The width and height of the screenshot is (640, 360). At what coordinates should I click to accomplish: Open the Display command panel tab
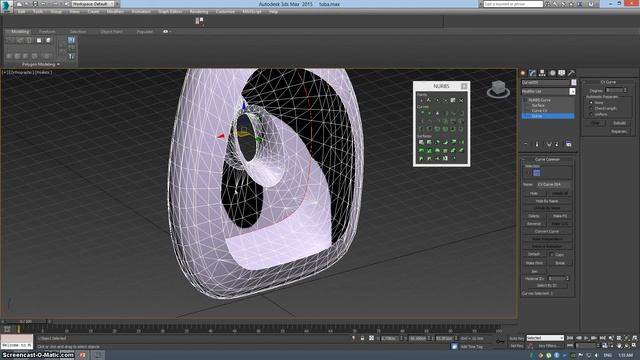click(562, 73)
